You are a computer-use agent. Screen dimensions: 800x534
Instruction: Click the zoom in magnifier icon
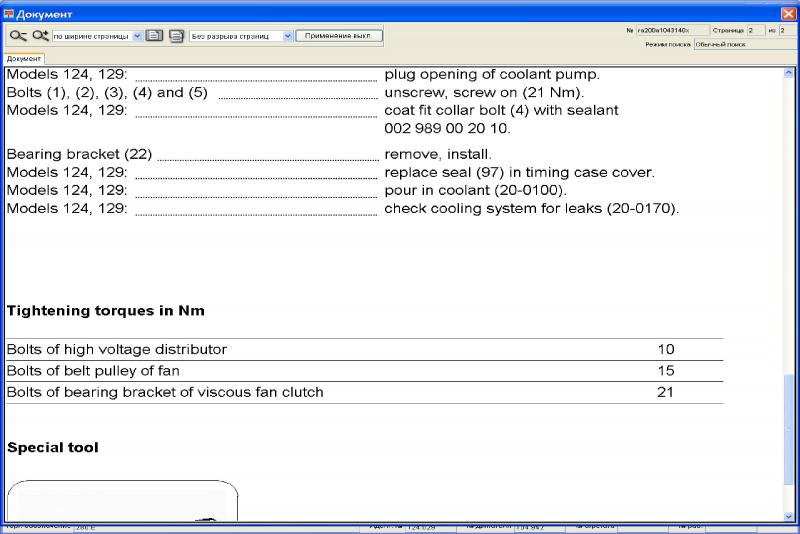[40, 35]
